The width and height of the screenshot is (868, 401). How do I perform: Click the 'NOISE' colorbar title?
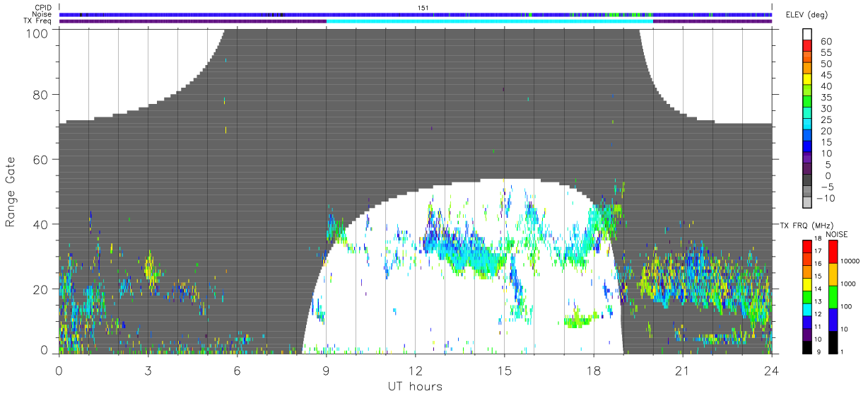tap(838, 233)
